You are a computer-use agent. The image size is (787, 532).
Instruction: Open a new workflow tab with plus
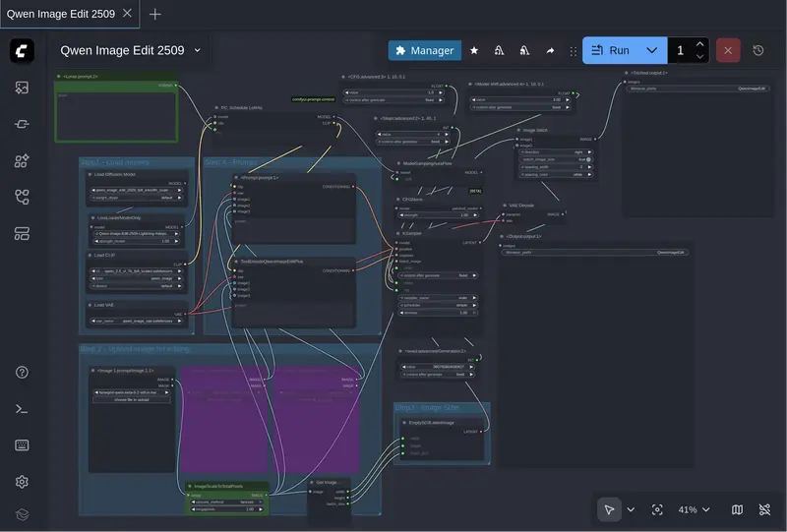pos(155,14)
